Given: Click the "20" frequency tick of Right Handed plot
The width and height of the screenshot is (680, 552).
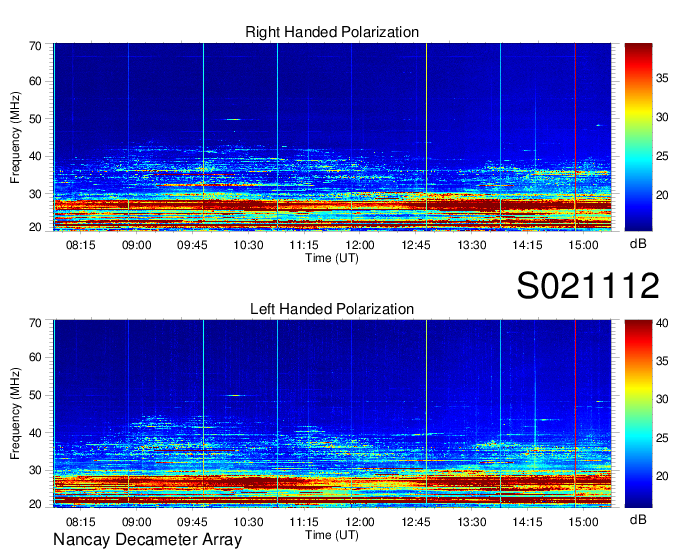Looking at the screenshot, I should (35, 227).
